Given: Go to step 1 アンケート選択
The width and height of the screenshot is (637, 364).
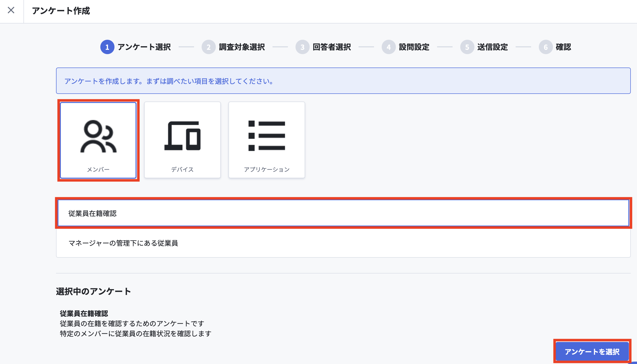Looking at the screenshot, I should 135,47.
